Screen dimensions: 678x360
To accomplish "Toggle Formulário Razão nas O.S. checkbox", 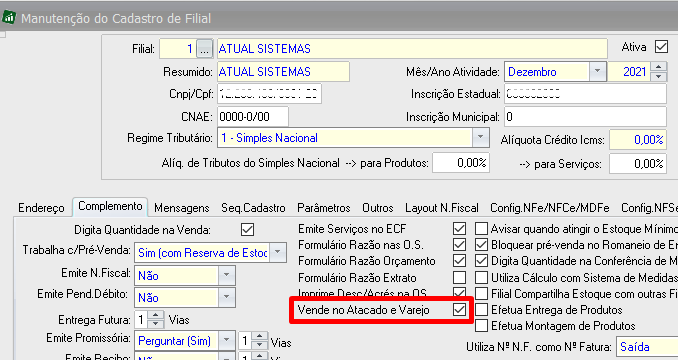I will pyautogui.click(x=459, y=245).
